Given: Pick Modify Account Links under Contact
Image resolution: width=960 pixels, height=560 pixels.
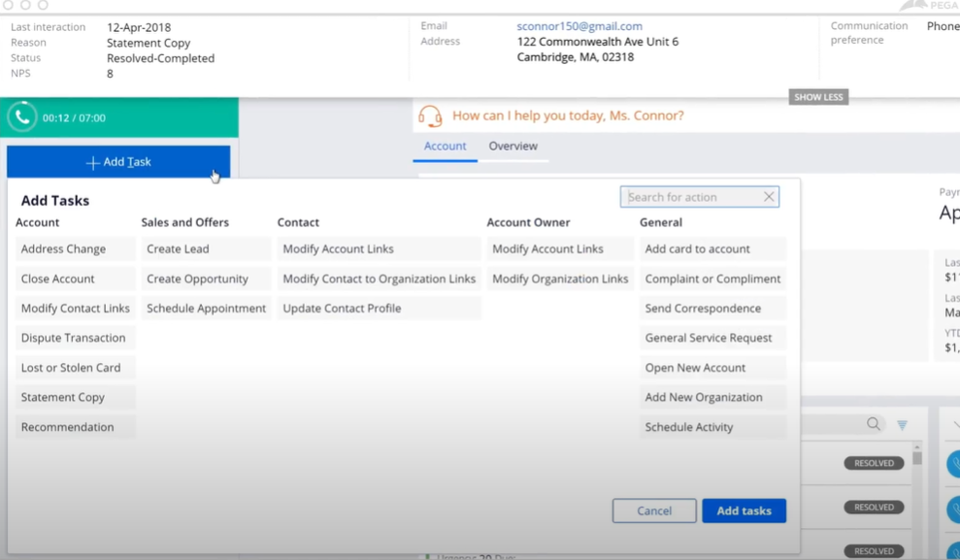Looking at the screenshot, I should pos(379,248).
